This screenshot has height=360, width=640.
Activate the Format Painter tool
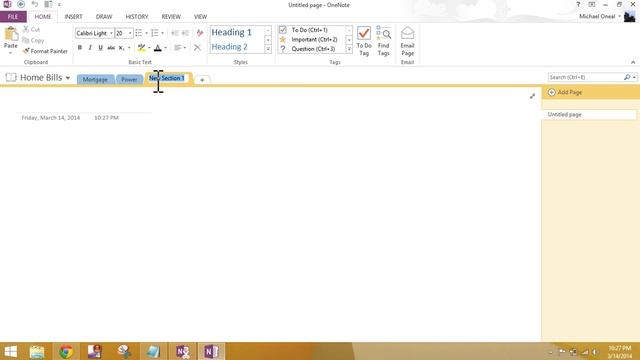coord(45,51)
